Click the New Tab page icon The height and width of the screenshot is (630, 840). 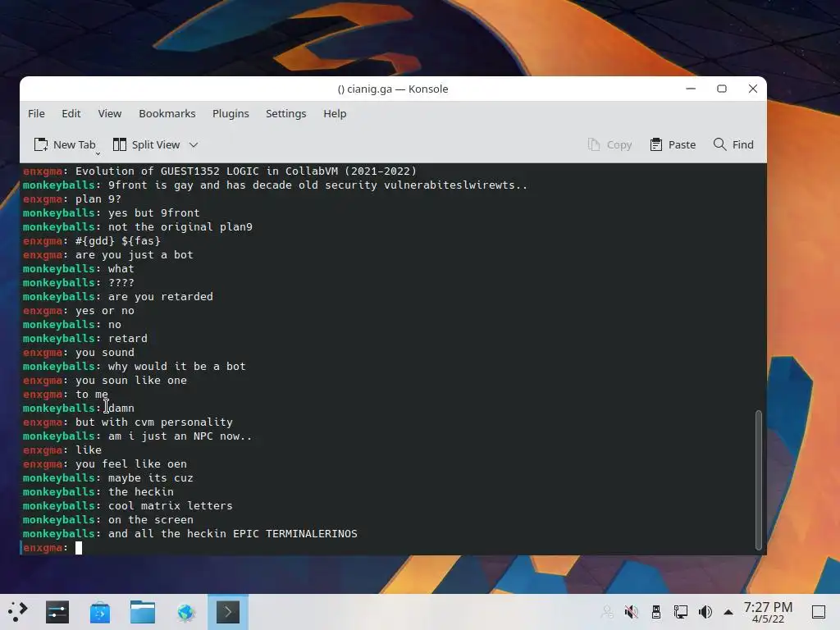pos(41,144)
